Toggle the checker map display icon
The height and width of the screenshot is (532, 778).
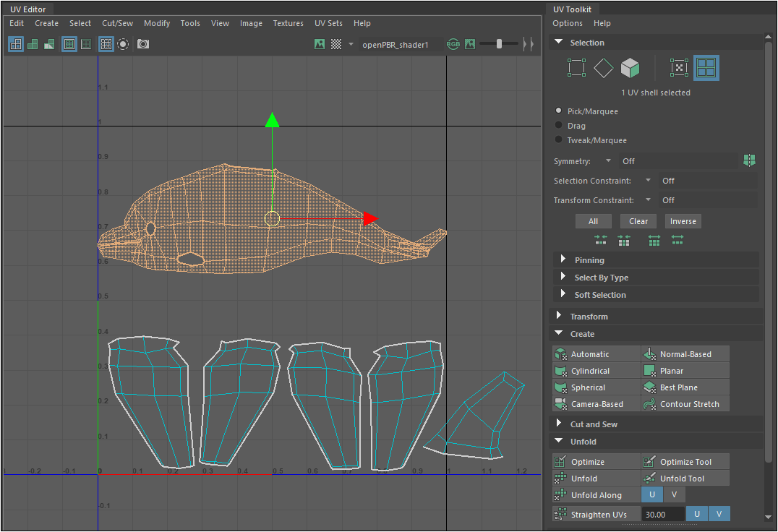(336, 44)
